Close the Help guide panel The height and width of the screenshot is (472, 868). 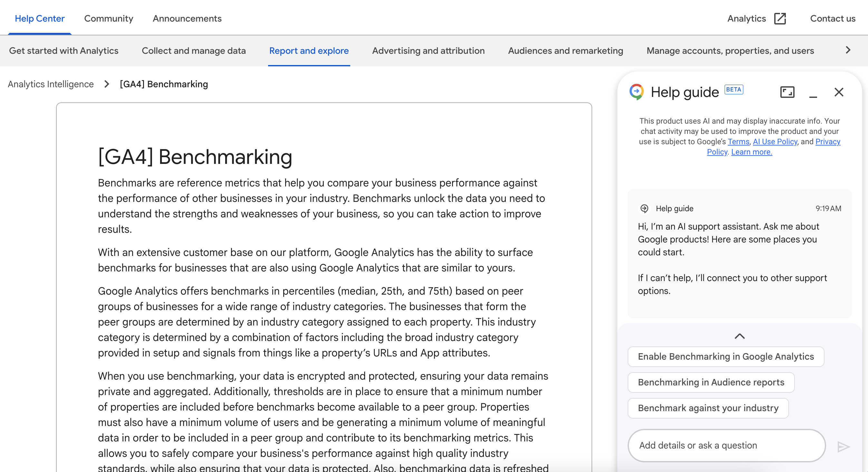pos(839,92)
